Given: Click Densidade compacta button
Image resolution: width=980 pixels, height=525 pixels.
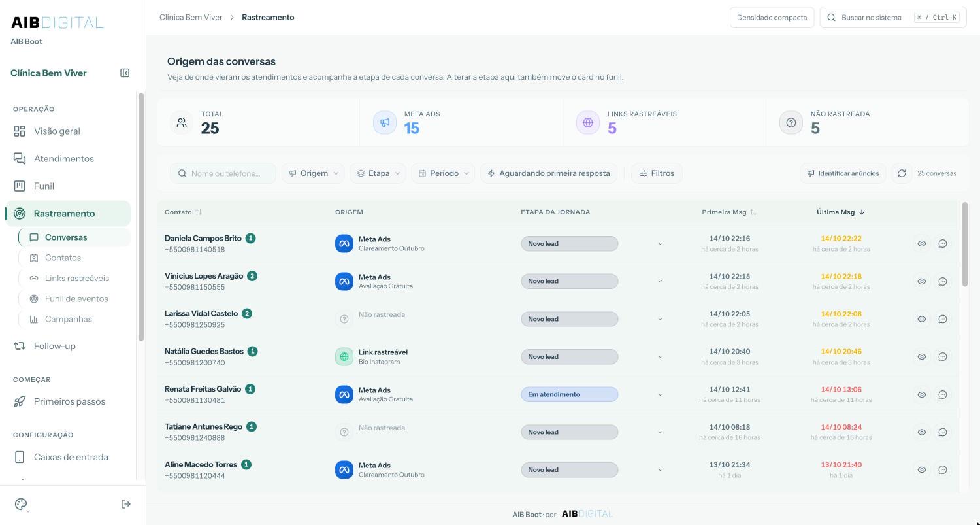Looking at the screenshot, I should (x=772, y=18).
